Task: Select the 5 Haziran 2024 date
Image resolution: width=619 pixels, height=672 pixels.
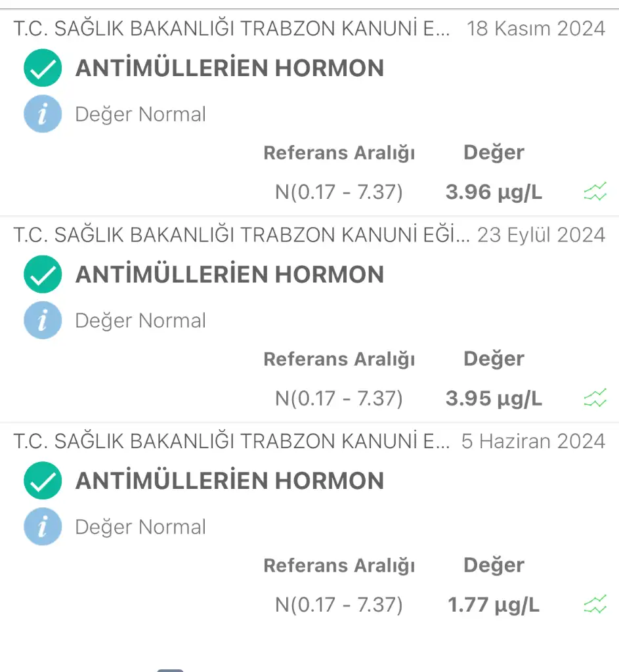Action: pos(533,441)
